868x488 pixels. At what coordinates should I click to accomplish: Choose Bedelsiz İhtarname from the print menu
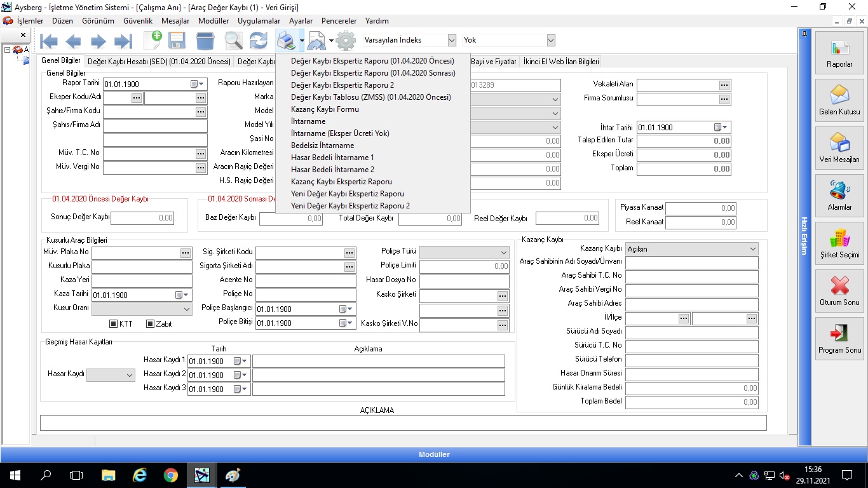(322, 146)
